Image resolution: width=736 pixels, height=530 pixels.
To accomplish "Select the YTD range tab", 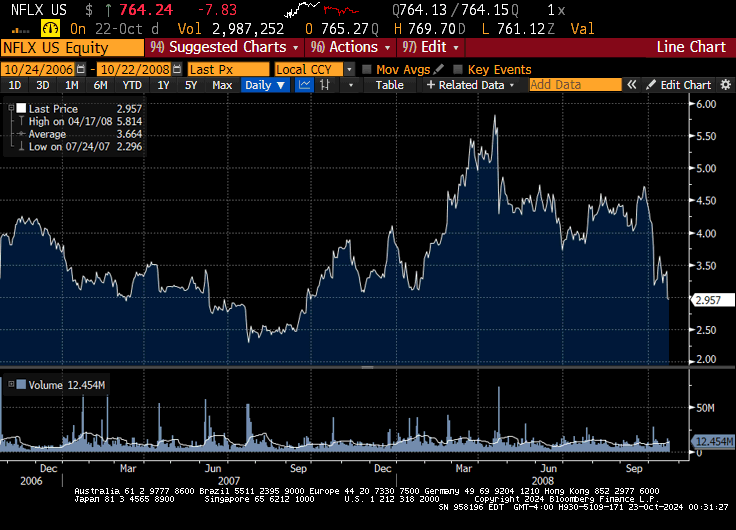I will point(132,85).
